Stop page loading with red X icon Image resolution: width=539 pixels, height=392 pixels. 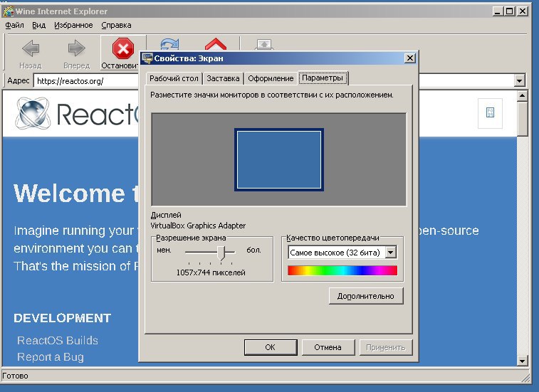pos(123,48)
